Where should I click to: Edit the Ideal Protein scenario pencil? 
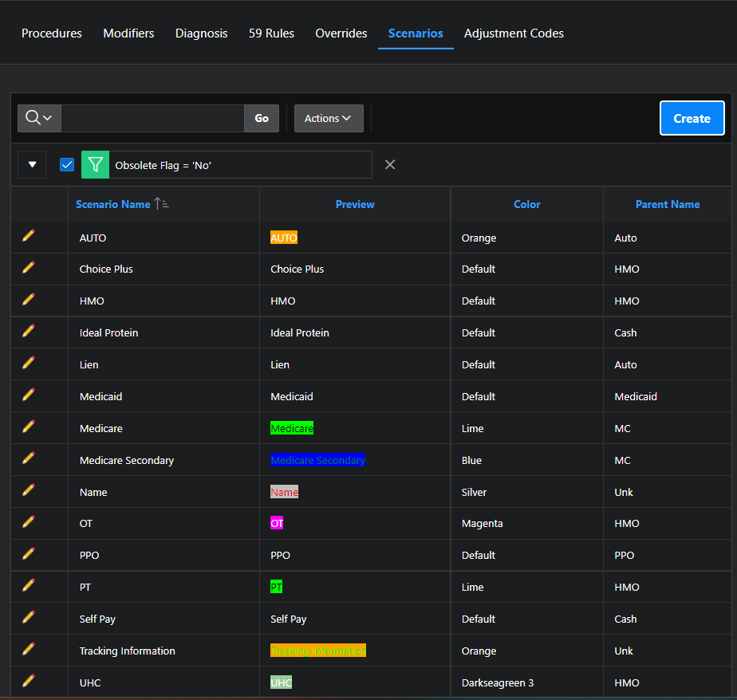[x=29, y=331]
